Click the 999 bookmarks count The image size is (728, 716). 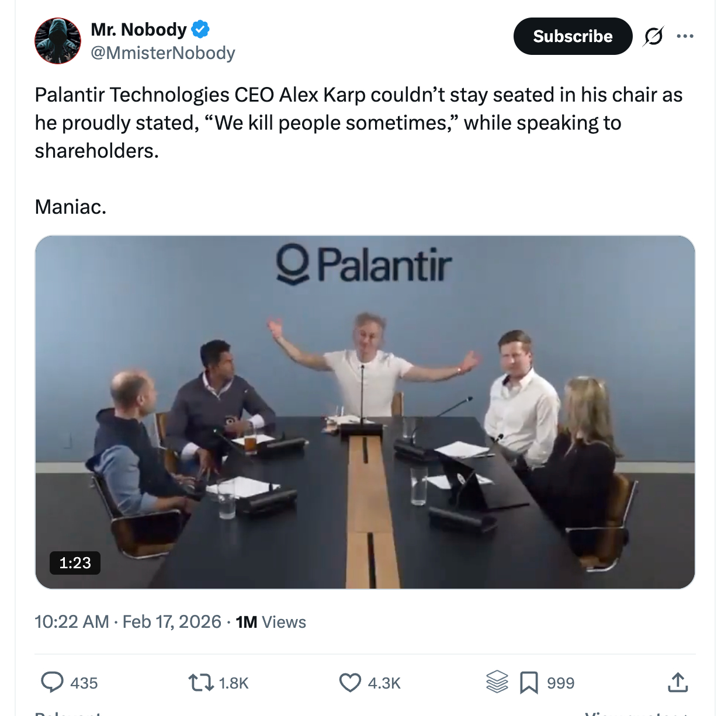tap(561, 683)
